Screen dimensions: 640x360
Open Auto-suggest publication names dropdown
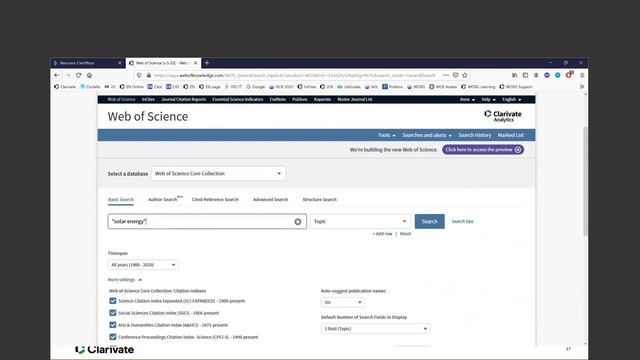(342, 302)
